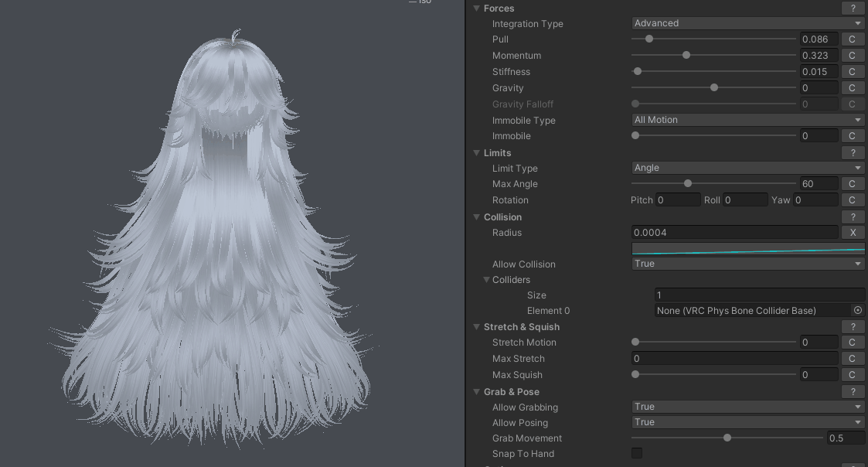Click the X button beside Radius field
The image size is (868, 467).
(x=852, y=233)
